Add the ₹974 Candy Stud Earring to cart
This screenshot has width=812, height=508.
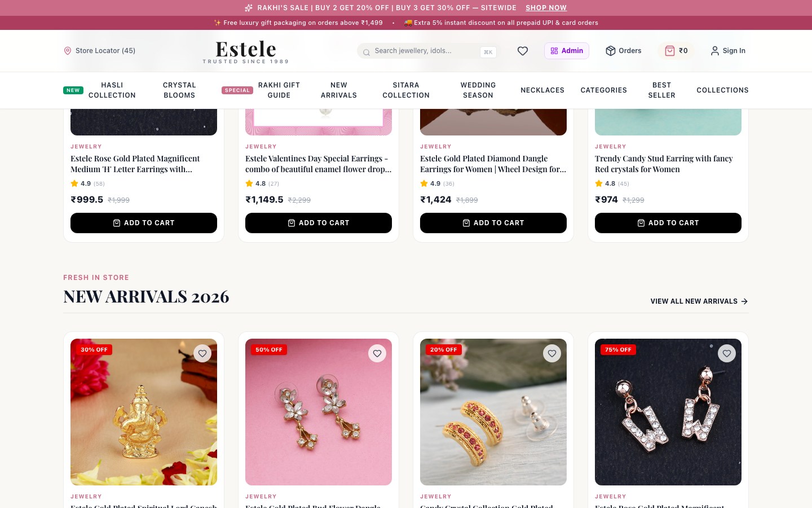[x=668, y=223]
